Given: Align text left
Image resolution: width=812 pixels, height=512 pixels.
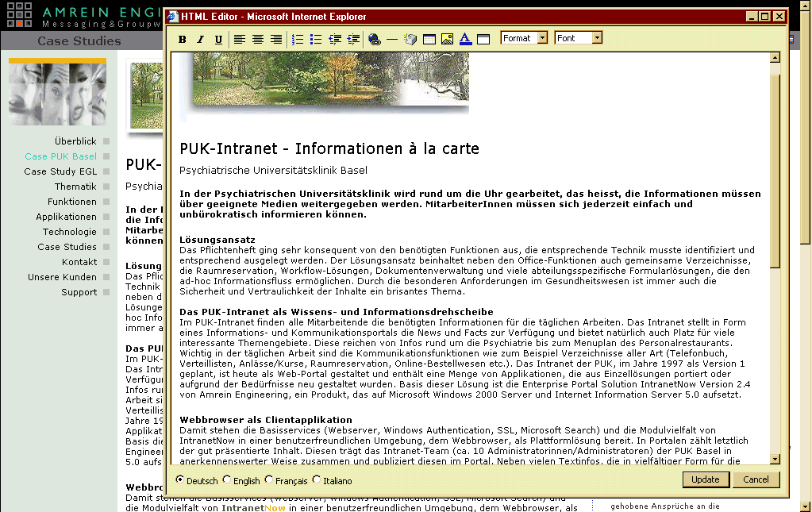Looking at the screenshot, I should (x=239, y=40).
